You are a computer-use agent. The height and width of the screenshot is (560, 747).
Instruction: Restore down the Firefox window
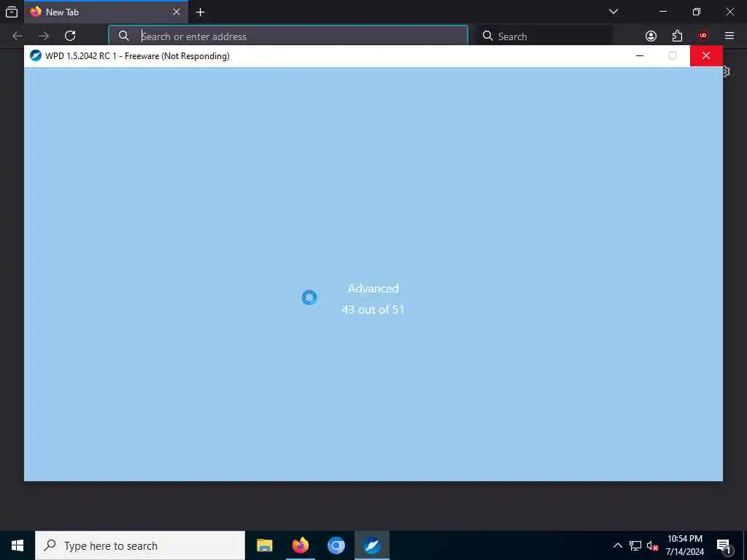click(697, 12)
